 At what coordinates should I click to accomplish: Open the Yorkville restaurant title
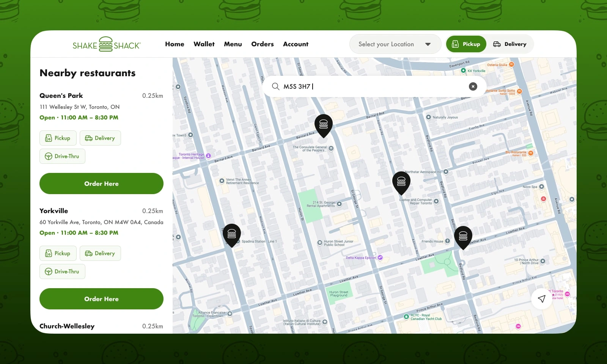click(x=54, y=211)
